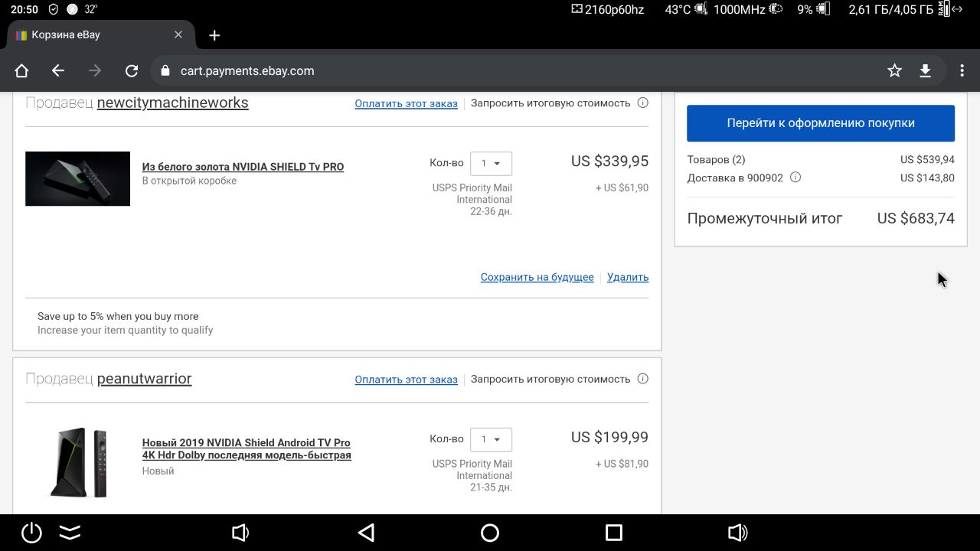980x551 pixels.
Task: Tap the RAM usage icon in the status bar
Action: point(943,9)
